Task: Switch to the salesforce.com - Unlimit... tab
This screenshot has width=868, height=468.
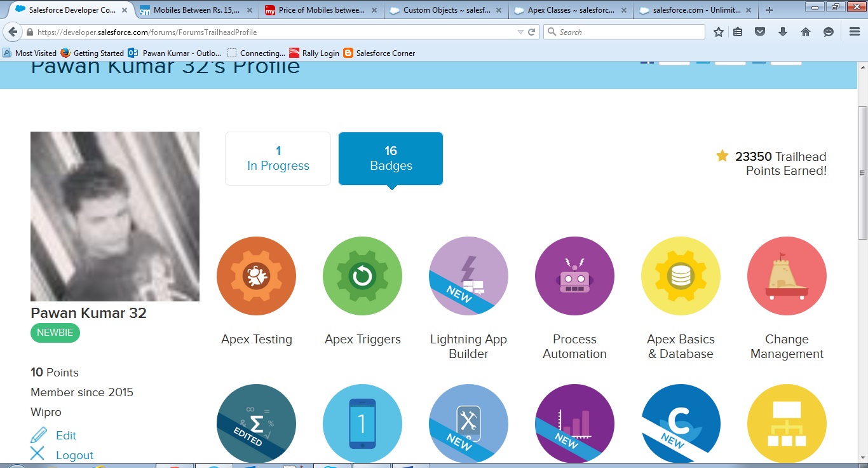Action: pos(696,10)
